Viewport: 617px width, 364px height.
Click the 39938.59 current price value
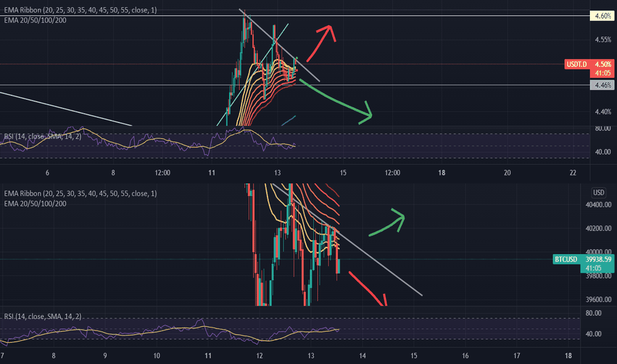coord(598,259)
